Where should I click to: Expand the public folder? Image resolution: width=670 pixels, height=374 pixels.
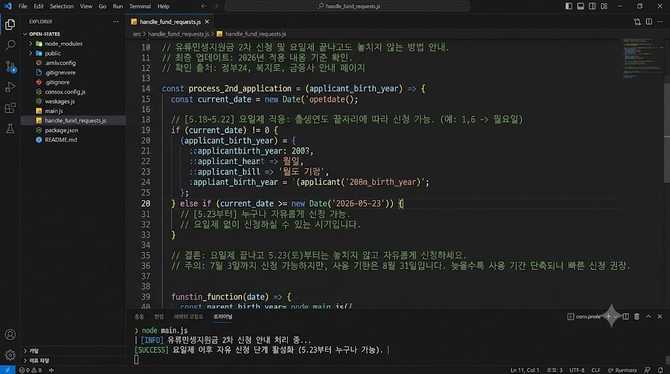[30, 53]
